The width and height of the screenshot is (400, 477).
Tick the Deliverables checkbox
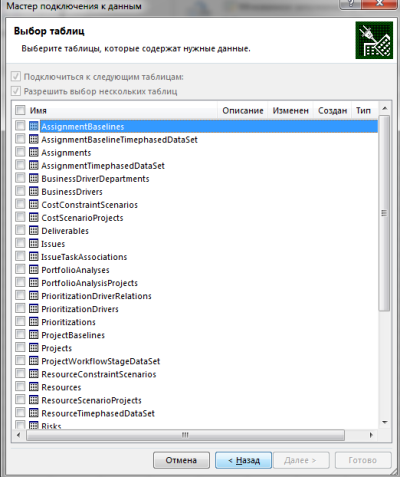coord(20,230)
